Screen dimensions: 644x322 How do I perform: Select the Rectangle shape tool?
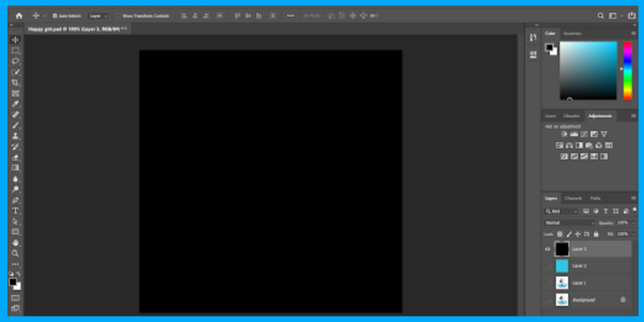click(15, 232)
